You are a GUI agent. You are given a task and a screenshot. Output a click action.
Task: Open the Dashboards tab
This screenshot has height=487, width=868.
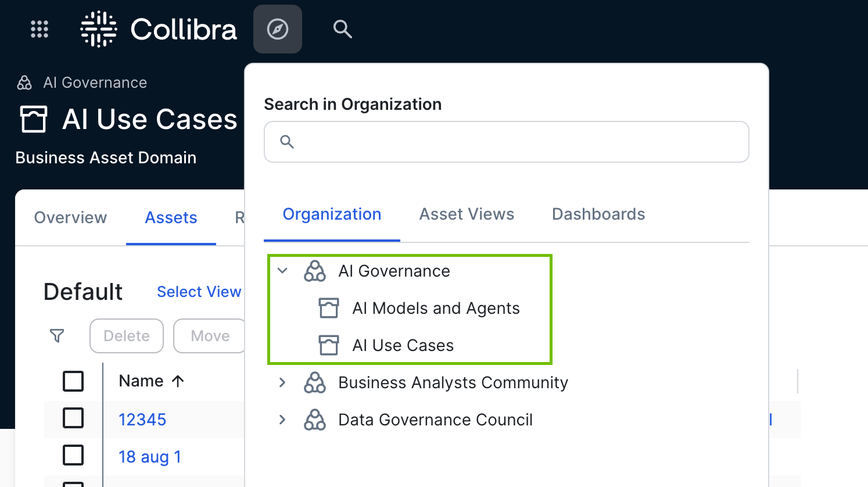pyautogui.click(x=598, y=214)
